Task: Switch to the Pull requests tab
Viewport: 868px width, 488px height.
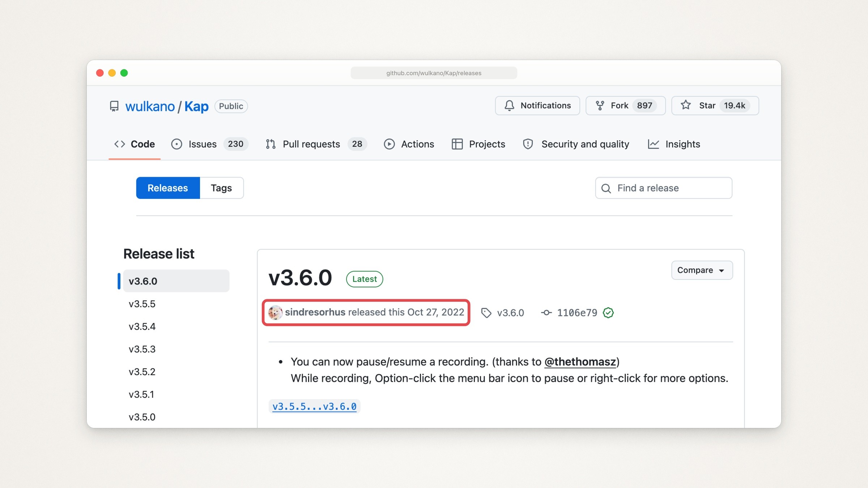Action: [316, 144]
